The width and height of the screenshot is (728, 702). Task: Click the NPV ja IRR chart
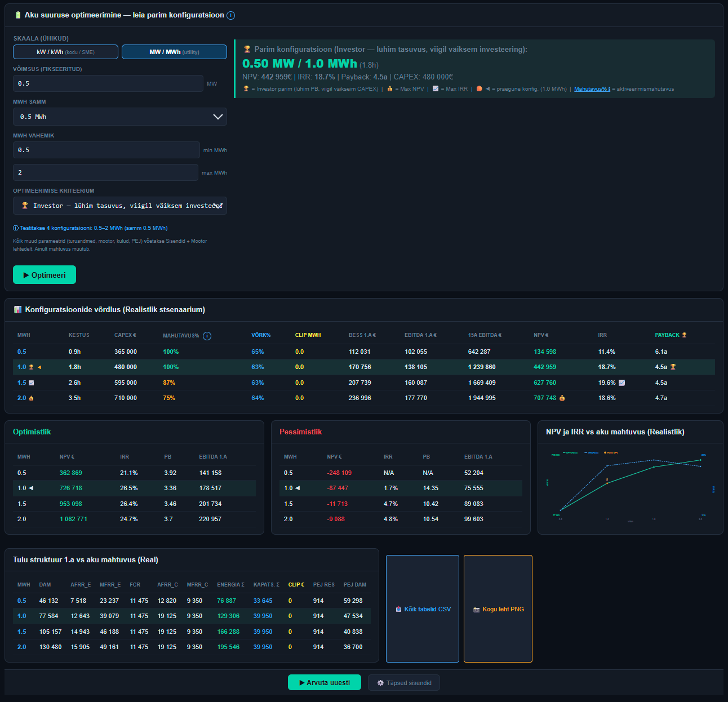[631, 487]
